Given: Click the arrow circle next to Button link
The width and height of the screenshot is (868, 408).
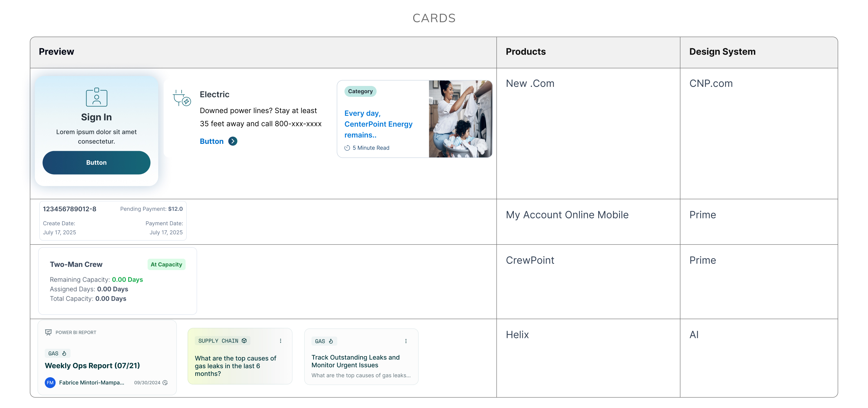Looking at the screenshot, I should coord(233,141).
